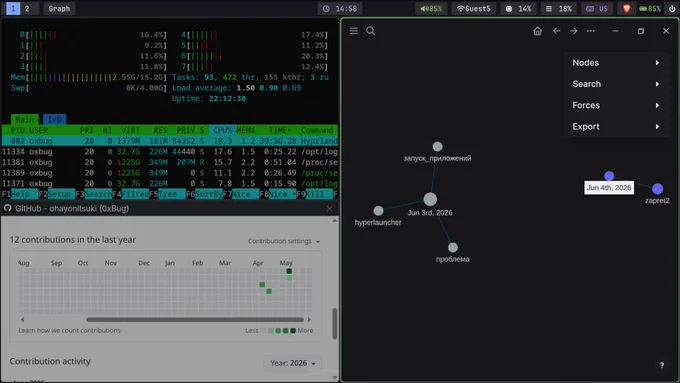Image resolution: width=680 pixels, height=383 pixels.
Task: Click the volume 85% indicator in top bar
Action: coord(431,9)
